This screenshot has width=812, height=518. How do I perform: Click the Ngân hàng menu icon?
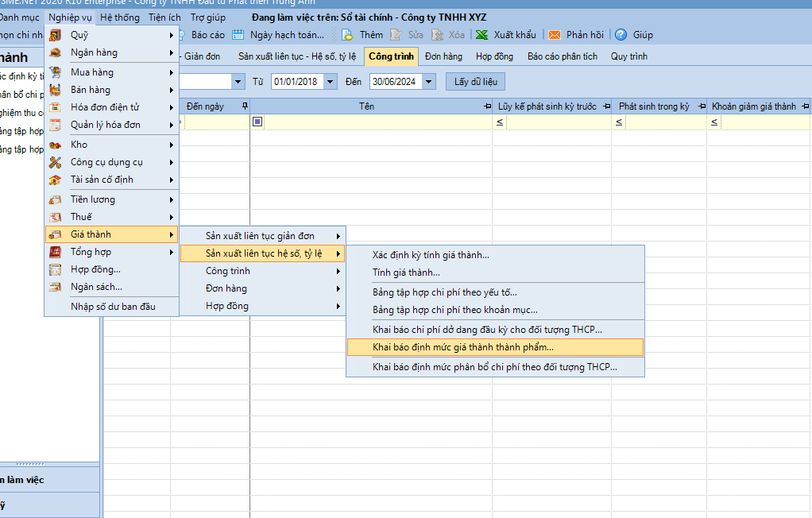56,52
